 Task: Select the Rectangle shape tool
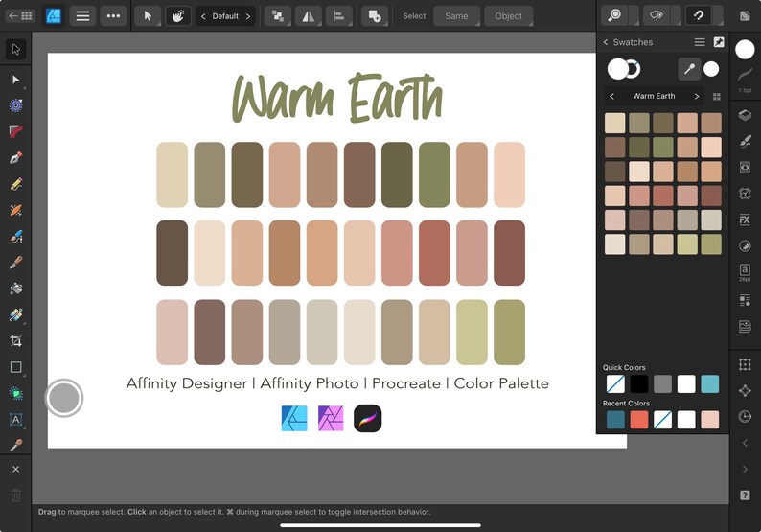click(x=15, y=367)
